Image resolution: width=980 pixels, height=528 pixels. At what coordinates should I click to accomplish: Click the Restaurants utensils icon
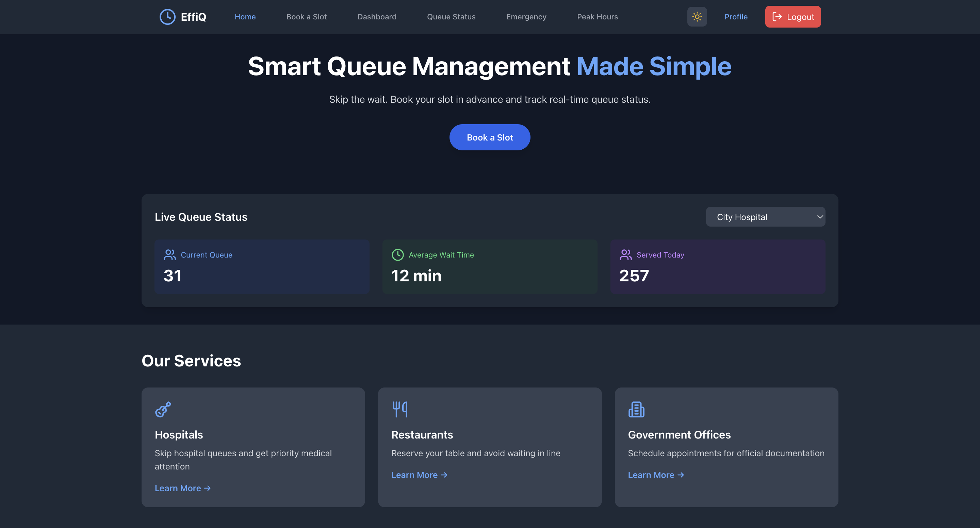(400, 409)
